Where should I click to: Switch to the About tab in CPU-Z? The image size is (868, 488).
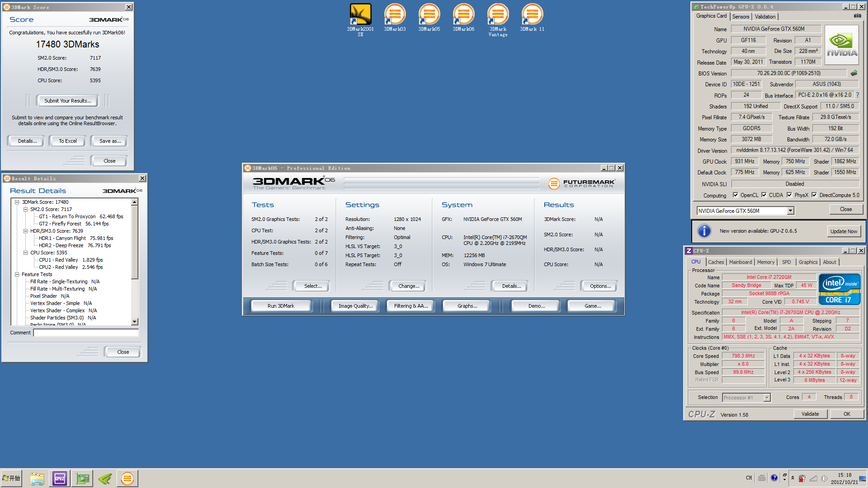point(830,262)
